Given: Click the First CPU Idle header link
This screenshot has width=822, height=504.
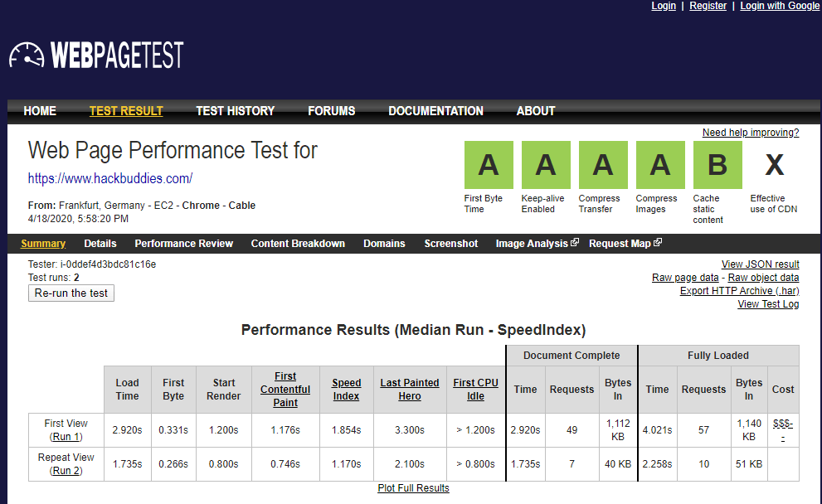Looking at the screenshot, I should [475, 390].
